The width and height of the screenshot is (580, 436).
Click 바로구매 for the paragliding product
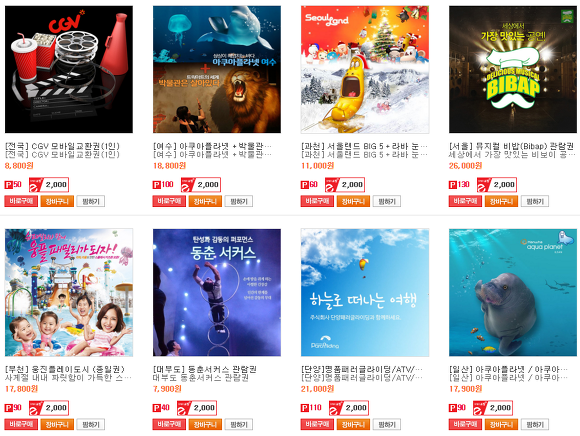coord(317,424)
